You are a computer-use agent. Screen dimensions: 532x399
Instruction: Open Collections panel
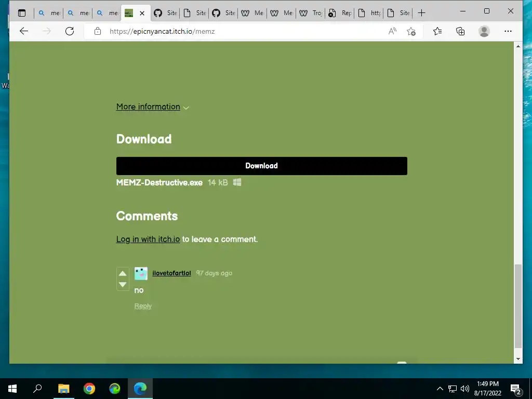click(x=460, y=31)
